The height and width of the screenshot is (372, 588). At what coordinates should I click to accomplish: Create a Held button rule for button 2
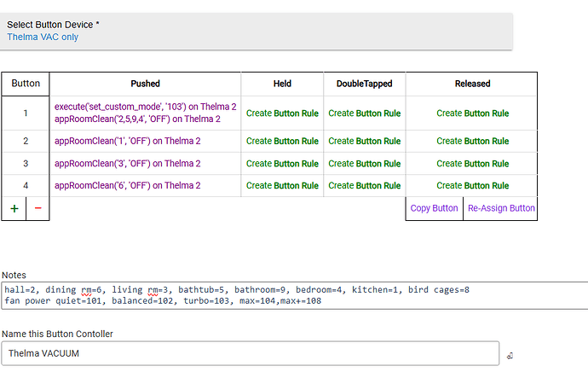[282, 141]
